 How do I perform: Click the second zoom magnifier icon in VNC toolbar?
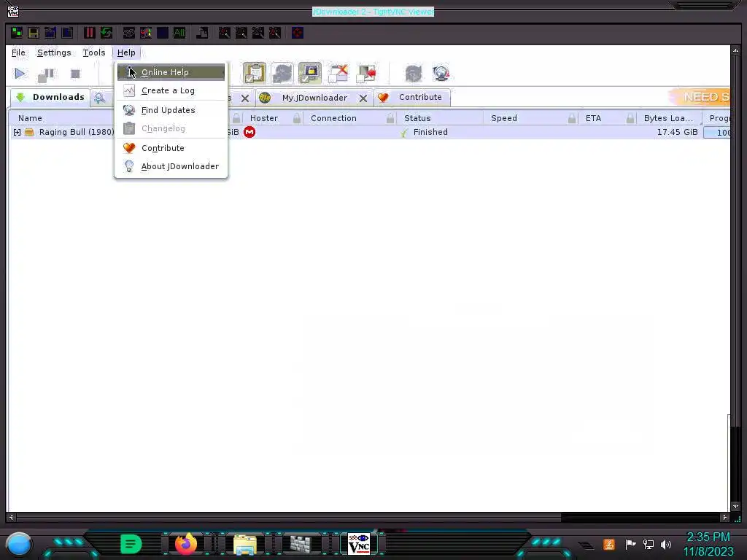[x=241, y=33]
